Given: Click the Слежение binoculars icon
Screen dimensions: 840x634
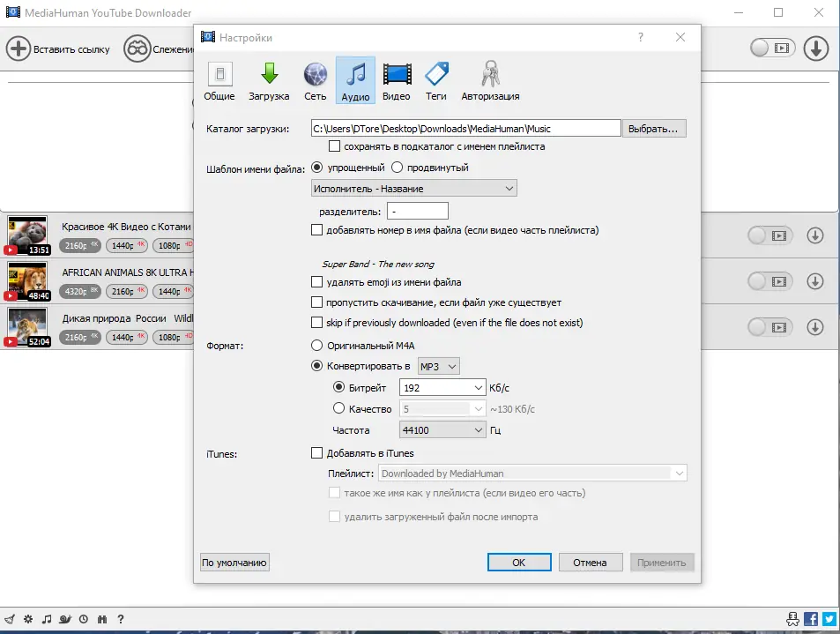Looking at the screenshot, I should pos(138,48).
